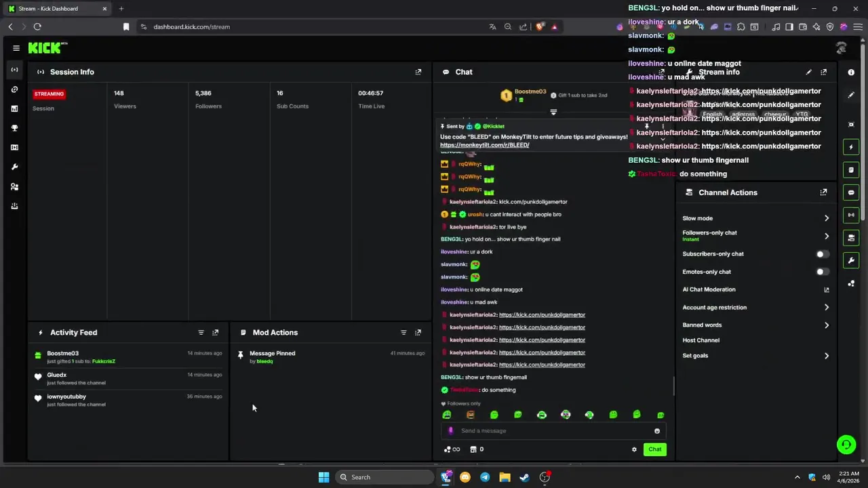Expand Followers-only chat options
The image size is (868, 488).
click(827, 236)
